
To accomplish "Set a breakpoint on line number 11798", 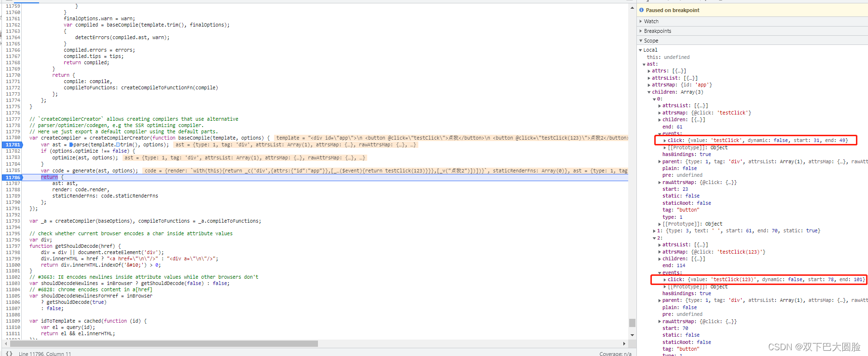I will click(x=13, y=252).
